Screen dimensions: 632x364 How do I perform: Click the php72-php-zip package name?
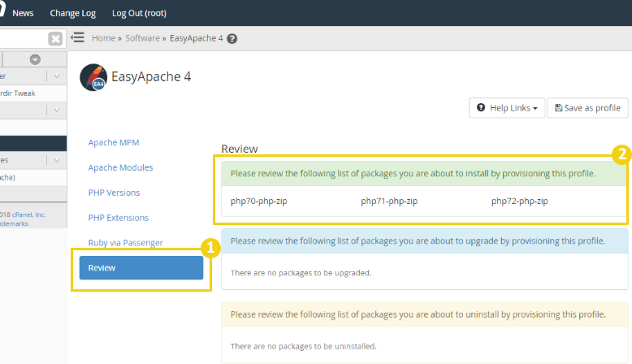(520, 201)
